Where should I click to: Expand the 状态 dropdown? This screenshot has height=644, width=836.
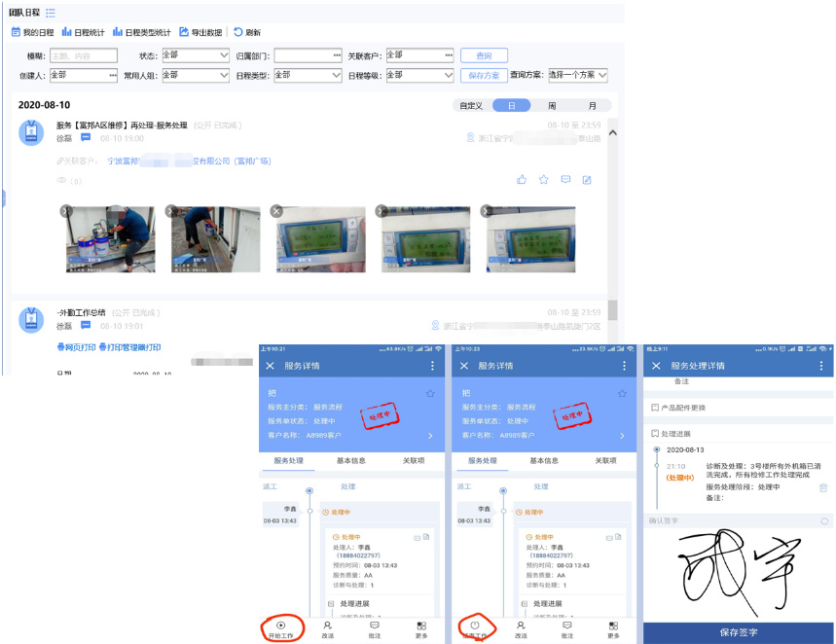[195, 55]
